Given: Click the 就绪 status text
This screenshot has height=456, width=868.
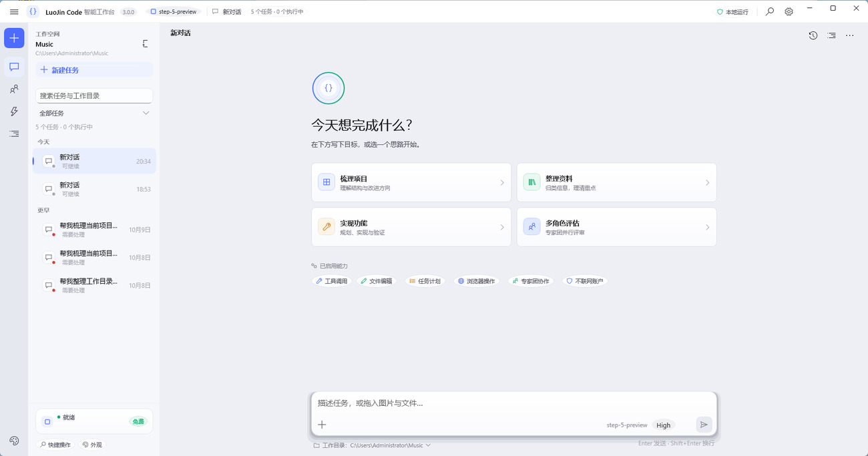Looking at the screenshot, I should pos(69,417).
